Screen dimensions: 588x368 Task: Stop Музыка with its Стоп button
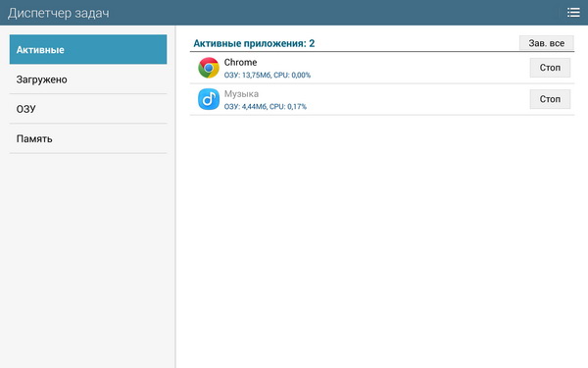(550, 99)
